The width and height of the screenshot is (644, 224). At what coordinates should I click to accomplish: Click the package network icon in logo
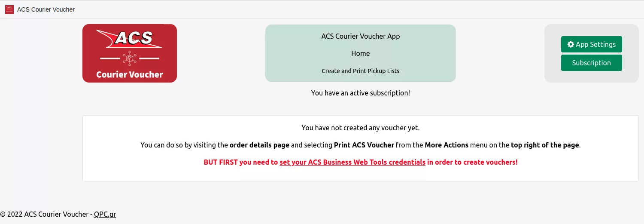coord(130,58)
